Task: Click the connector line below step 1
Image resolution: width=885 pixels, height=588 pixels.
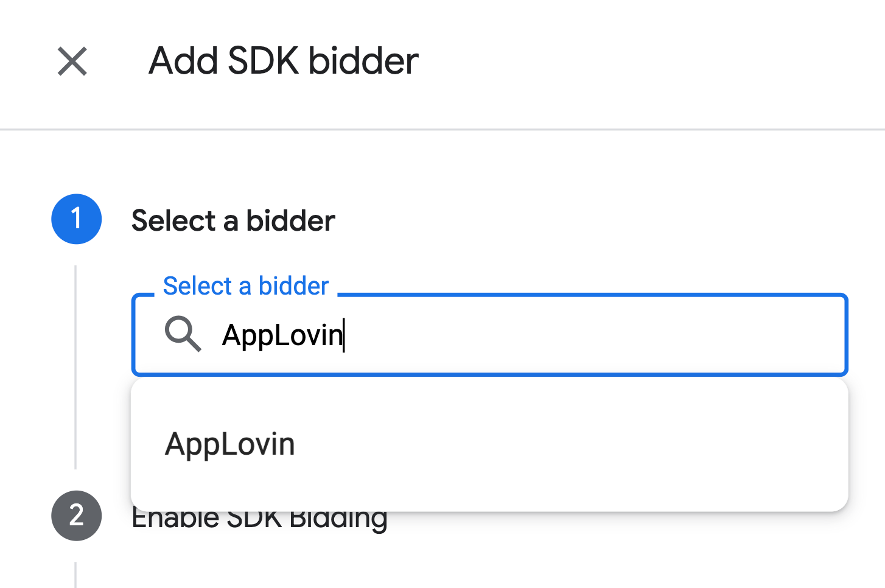Action: pos(75,365)
